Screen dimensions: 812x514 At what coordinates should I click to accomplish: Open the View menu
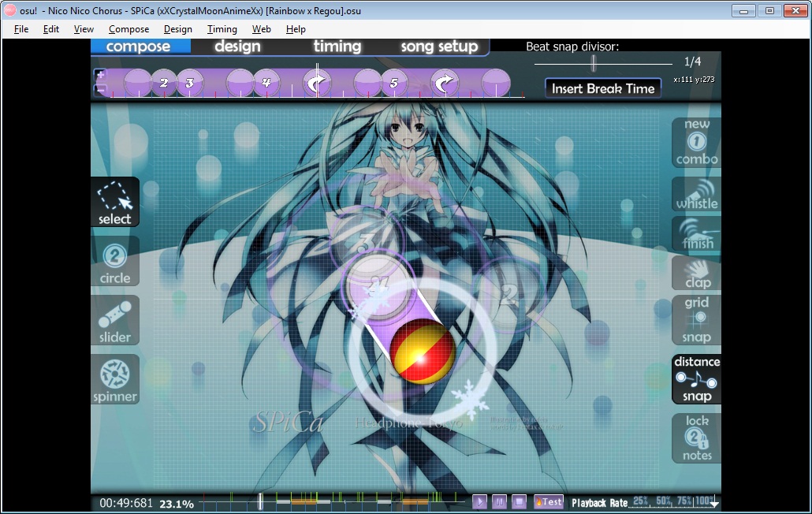[x=84, y=29]
